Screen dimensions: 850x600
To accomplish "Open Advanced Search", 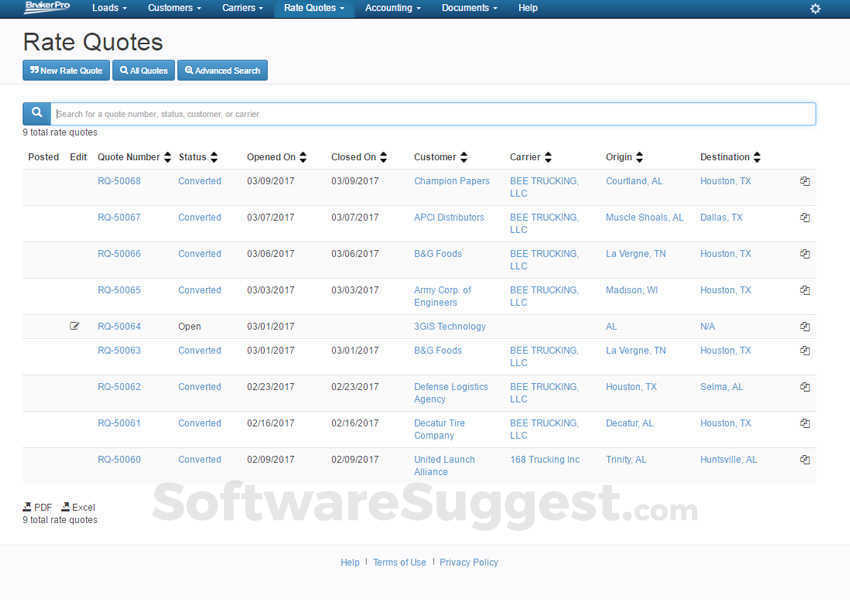I will pos(223,70).
